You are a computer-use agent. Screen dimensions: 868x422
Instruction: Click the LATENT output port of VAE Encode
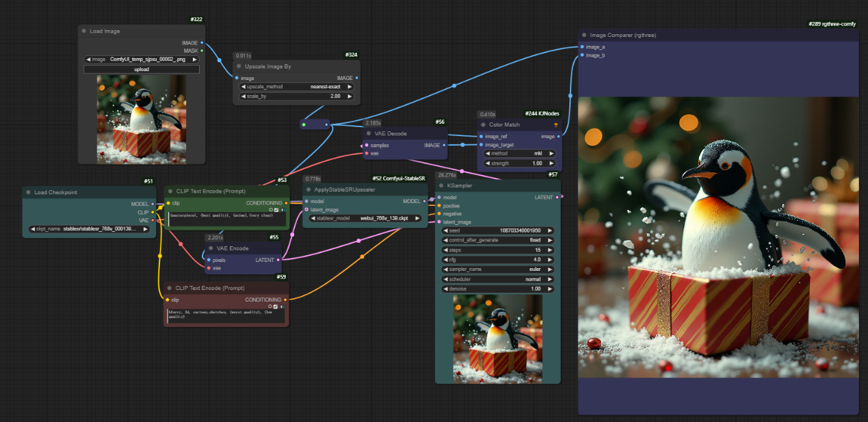[279, 260]
